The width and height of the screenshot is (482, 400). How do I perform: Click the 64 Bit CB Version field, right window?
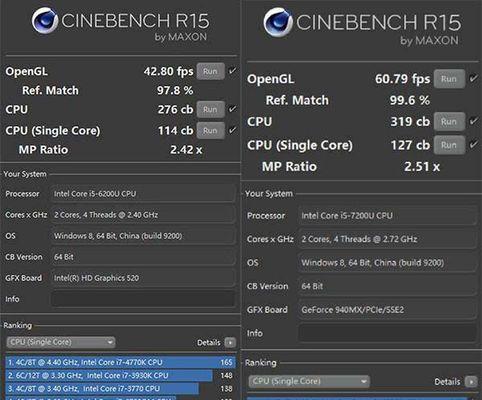[x=387, y=286]
